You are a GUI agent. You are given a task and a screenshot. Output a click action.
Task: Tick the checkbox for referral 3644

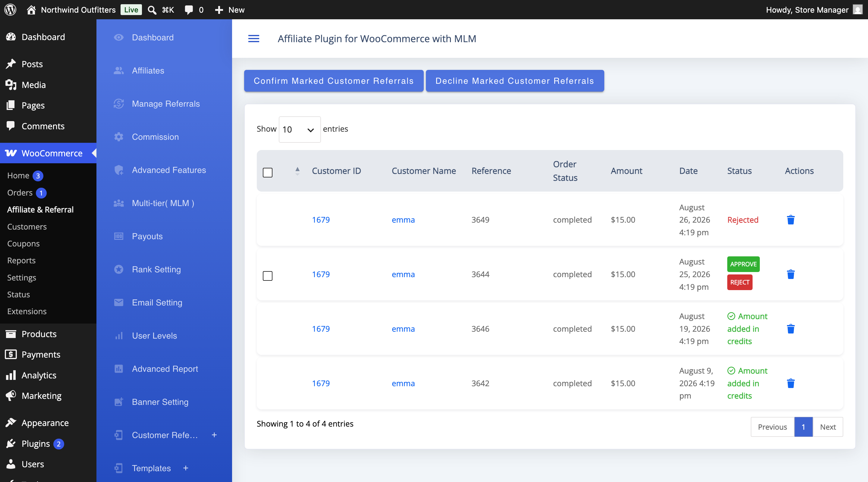coord(268,276)
